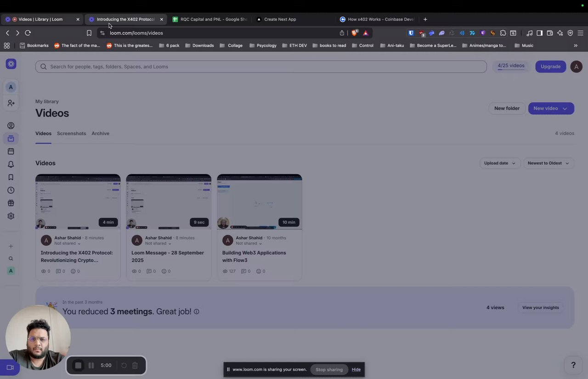The width and height of the screenshot is (588, 379).
Task: Open a new browser tab
Action: [x=425, y=19]
